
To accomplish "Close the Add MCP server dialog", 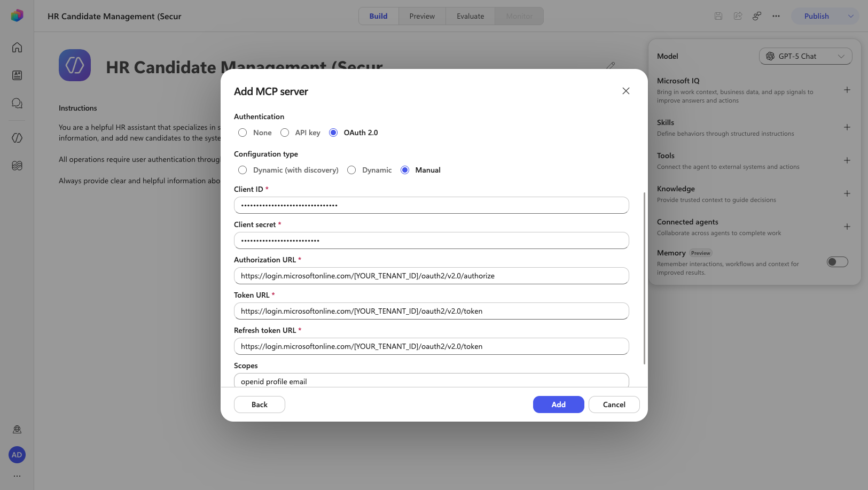I will tap(626, 91).
